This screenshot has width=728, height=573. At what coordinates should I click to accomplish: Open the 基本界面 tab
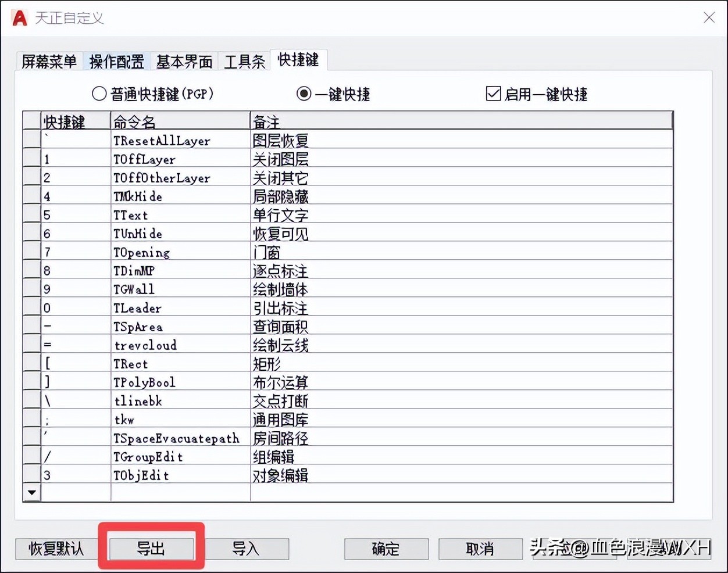(x=184, y=61)
